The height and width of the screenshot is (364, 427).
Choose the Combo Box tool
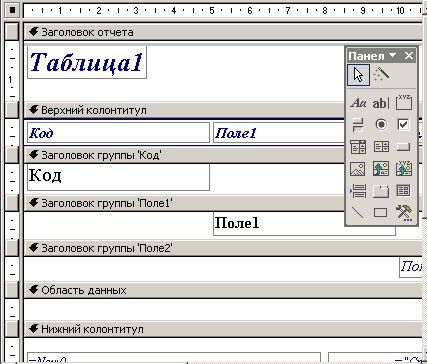pyautogui.click(x=358, y=147)
